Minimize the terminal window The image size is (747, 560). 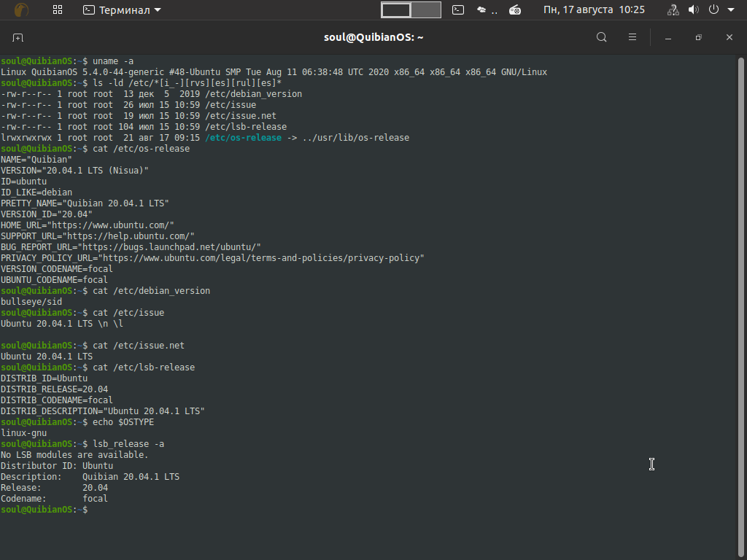click(x=668, y=38)
